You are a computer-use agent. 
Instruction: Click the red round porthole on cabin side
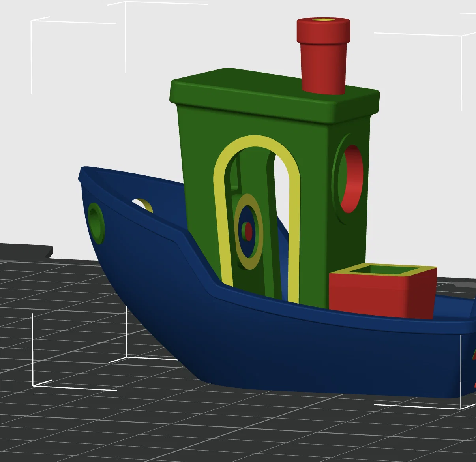pos(352,178)
